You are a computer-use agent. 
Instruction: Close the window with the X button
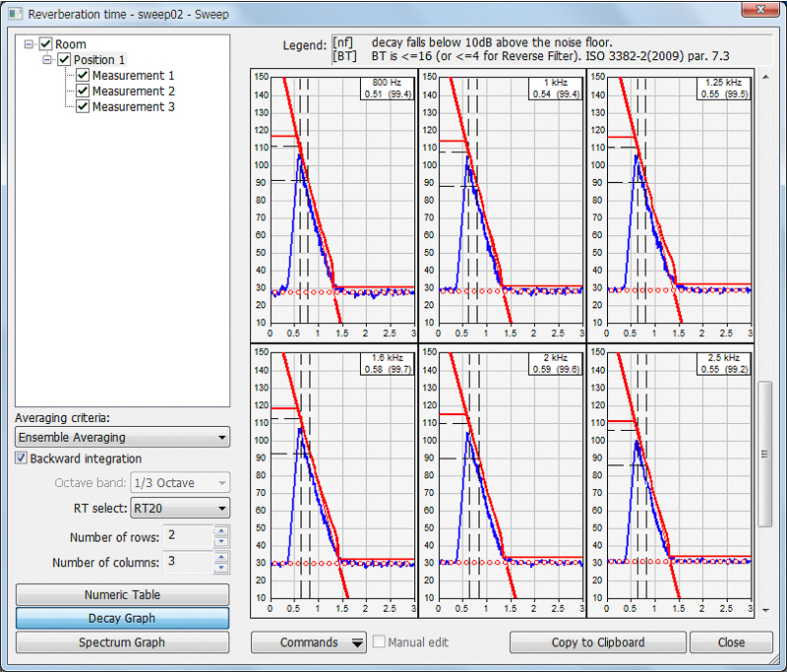(760, 9)
